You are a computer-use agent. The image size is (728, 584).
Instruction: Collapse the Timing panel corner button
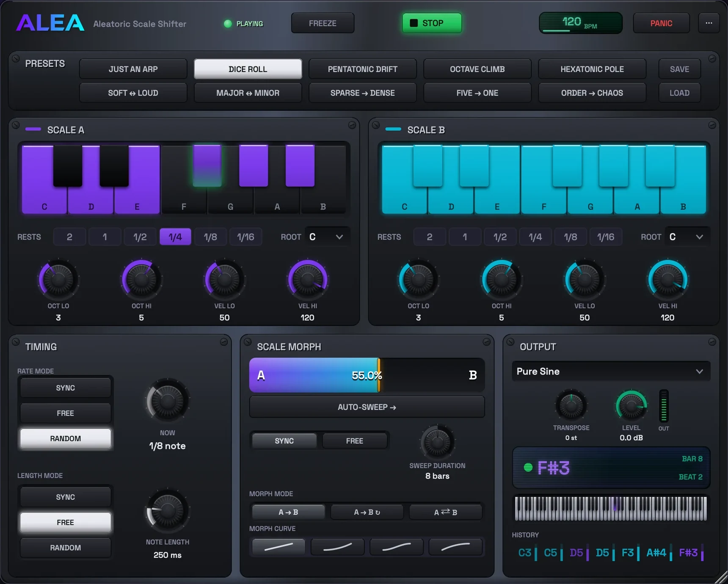224,342
